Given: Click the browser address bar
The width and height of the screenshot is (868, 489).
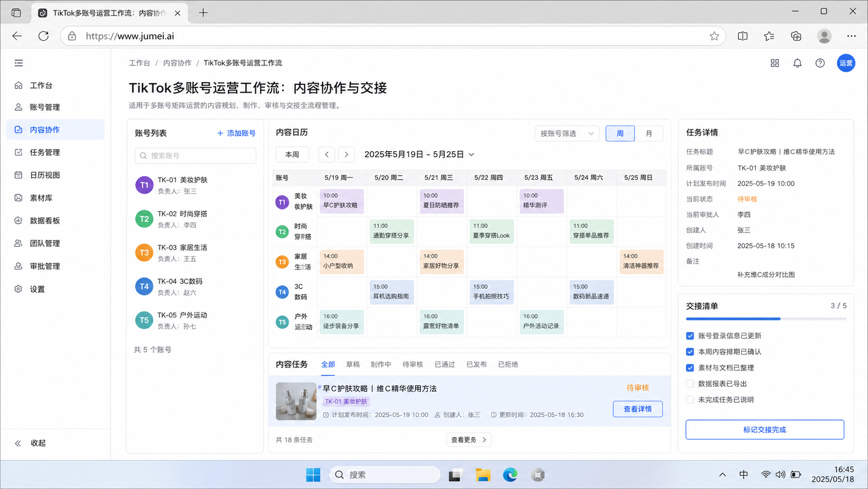Looking at the screenshot, I should click(x=393, y=36).
